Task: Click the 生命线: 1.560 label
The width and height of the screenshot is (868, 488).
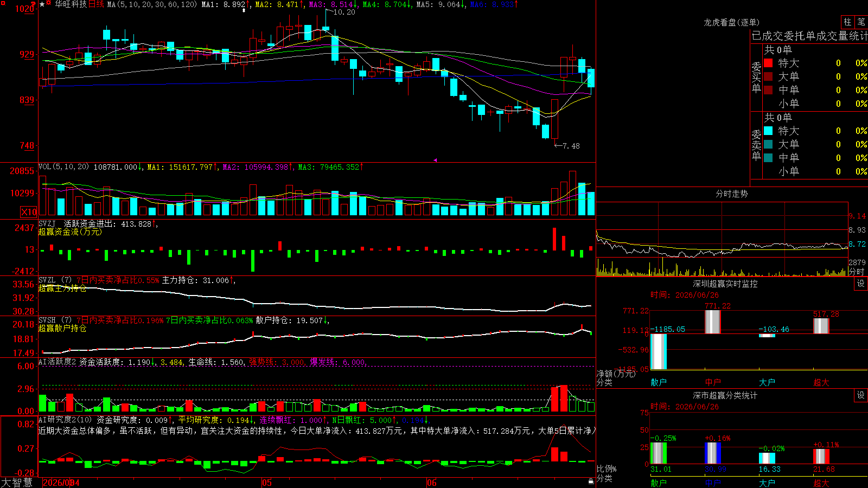Action: click(x=216, y=362)
